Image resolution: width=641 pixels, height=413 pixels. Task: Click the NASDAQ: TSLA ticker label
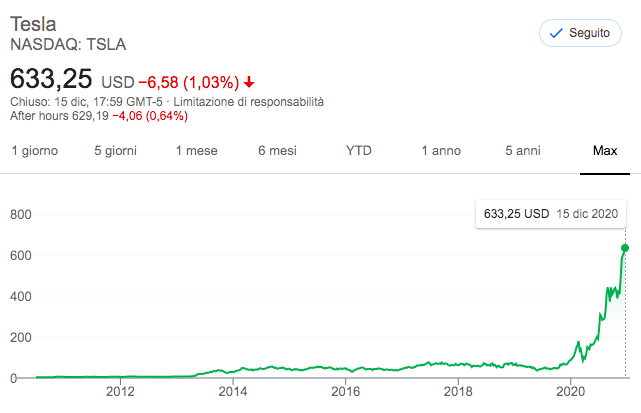click(68, 44)
